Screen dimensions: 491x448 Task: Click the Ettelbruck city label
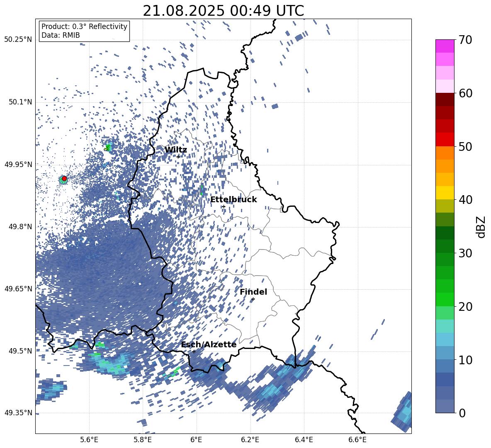point(233,200)
